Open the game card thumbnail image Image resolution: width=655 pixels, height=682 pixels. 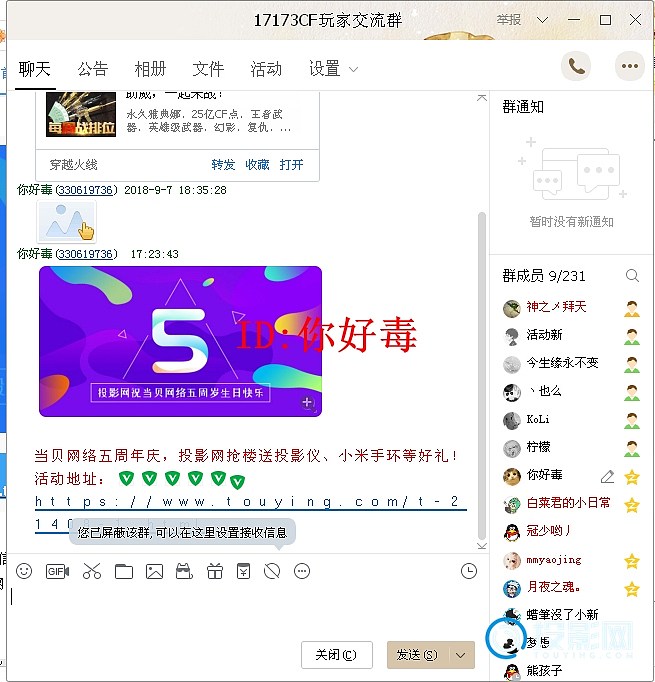click(x=81, y=114)
